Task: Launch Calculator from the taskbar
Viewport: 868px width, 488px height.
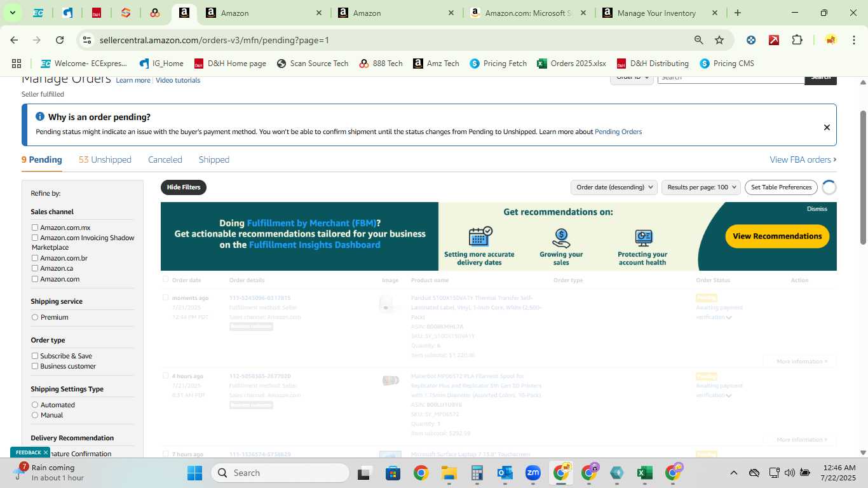Action: (x=477, y=473)
